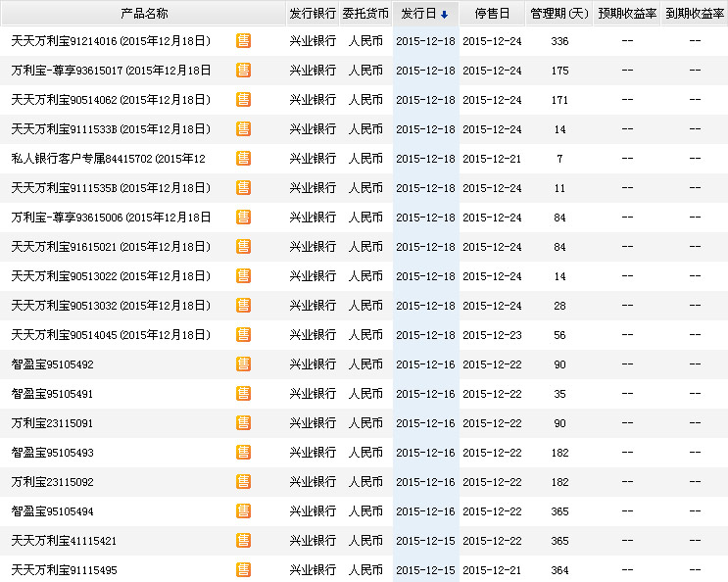Select the management period value 171
728x582 pixels.
click(x=559, y=100)
